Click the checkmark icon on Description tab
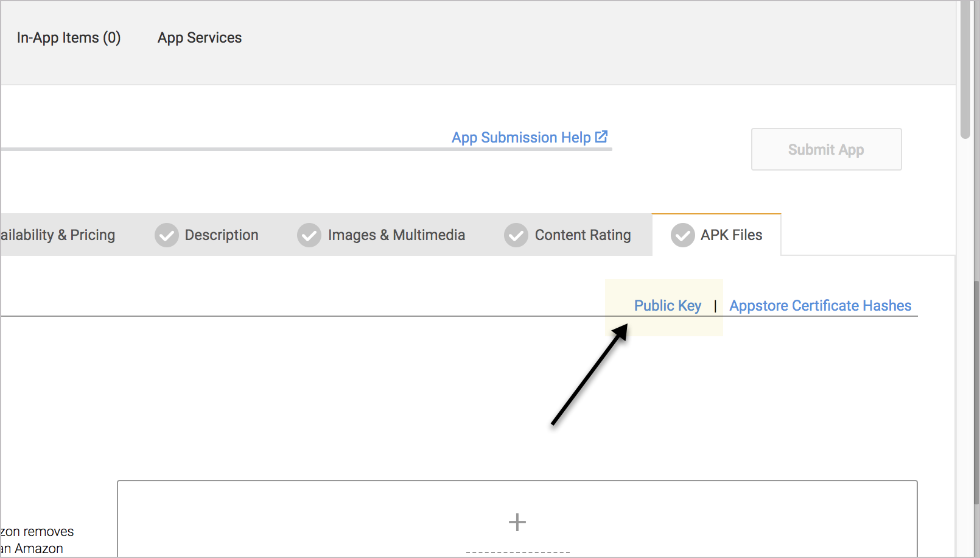This screenshot has width=980, height=558. point(166,235)
